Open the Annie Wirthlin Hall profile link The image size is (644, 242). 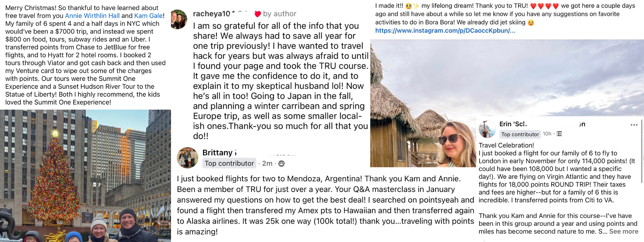click(92, 16)
